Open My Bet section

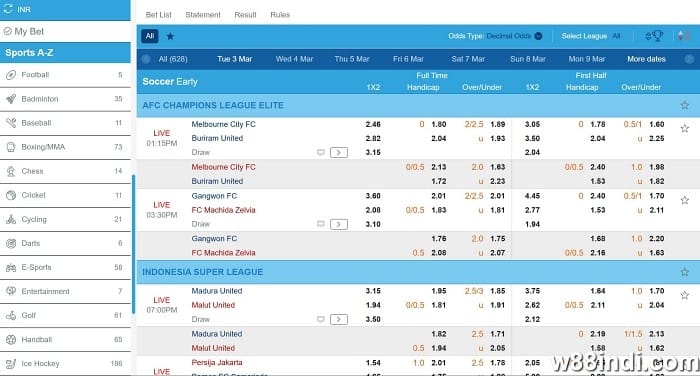point(24,31)
